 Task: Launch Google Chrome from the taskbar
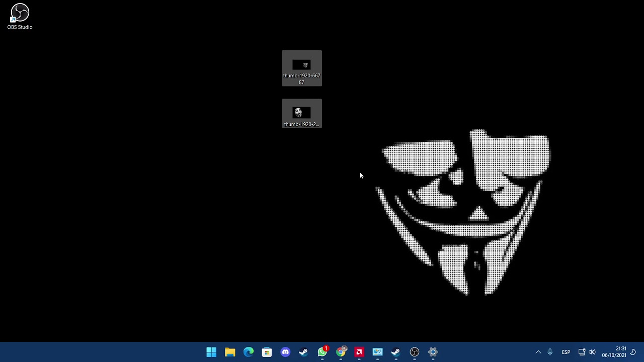(341, 352)
